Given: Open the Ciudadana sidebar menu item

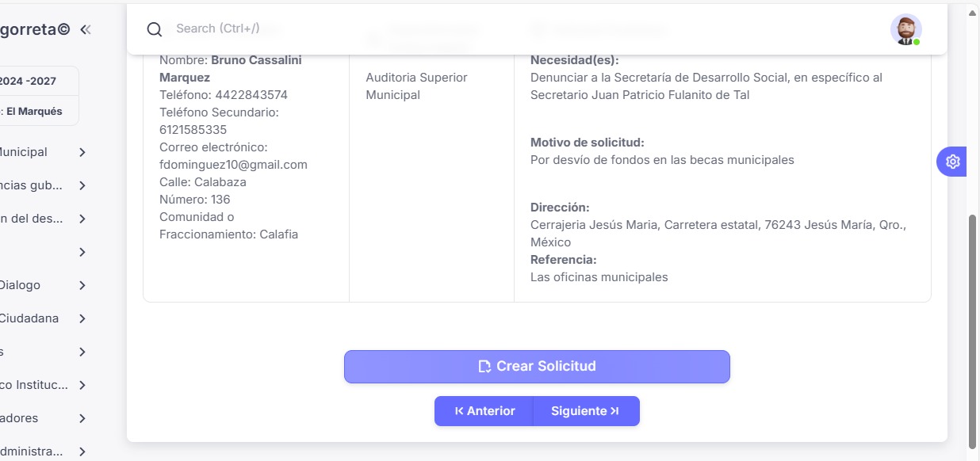Looking at the screenshot, I should tap(29, 318).
